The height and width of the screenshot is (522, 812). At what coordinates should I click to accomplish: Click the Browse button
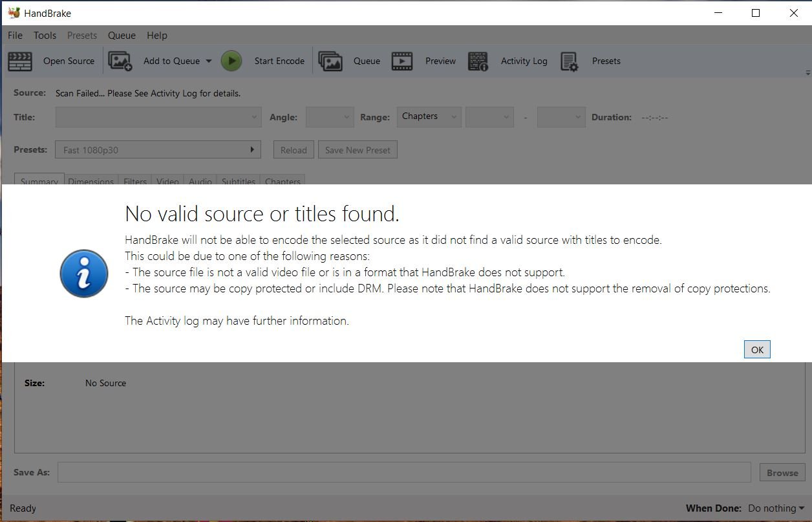[782, 472]
